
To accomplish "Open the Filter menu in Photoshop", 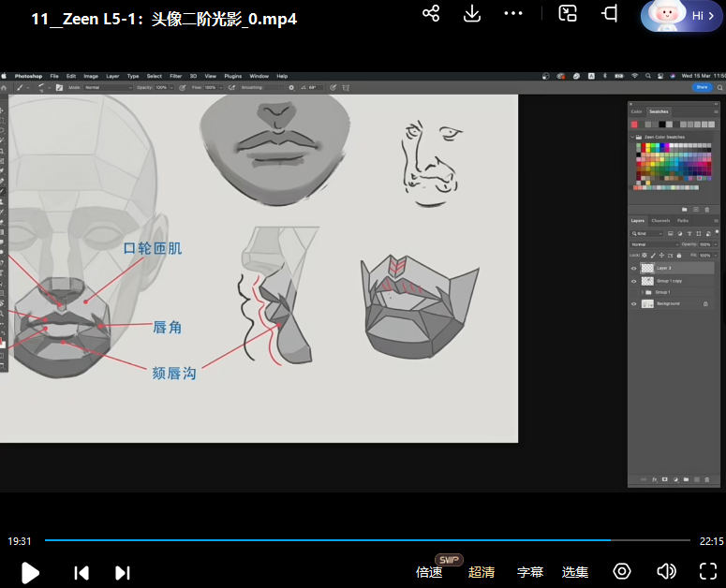I will 175,76.
